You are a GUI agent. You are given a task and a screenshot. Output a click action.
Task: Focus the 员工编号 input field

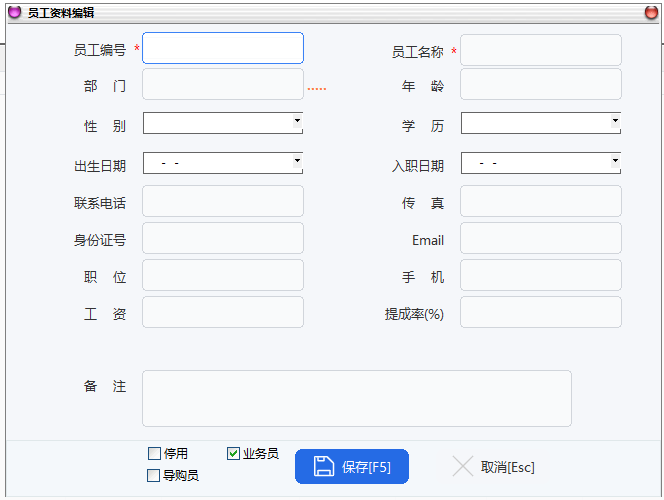(x=223, y=49)
